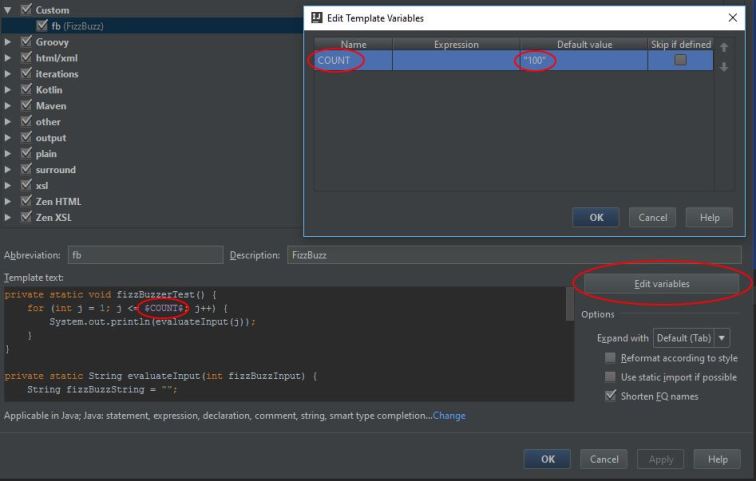Click the empty Expression cell for COUNT
756x481 pixels.
tap(456, 60)
